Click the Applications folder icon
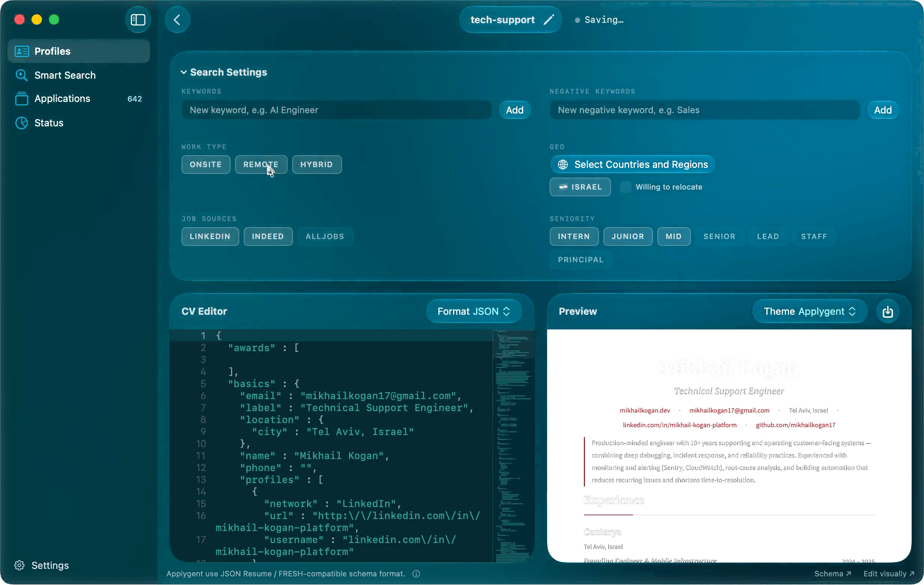924x585 pixels. pyautogui.click(x=21, y=99)
